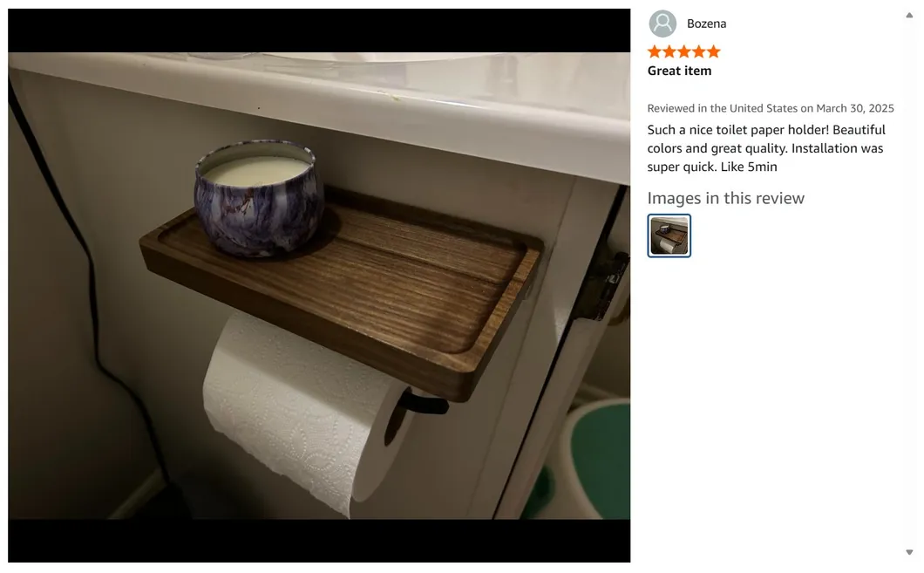Select the review image thumbnail

669,235
